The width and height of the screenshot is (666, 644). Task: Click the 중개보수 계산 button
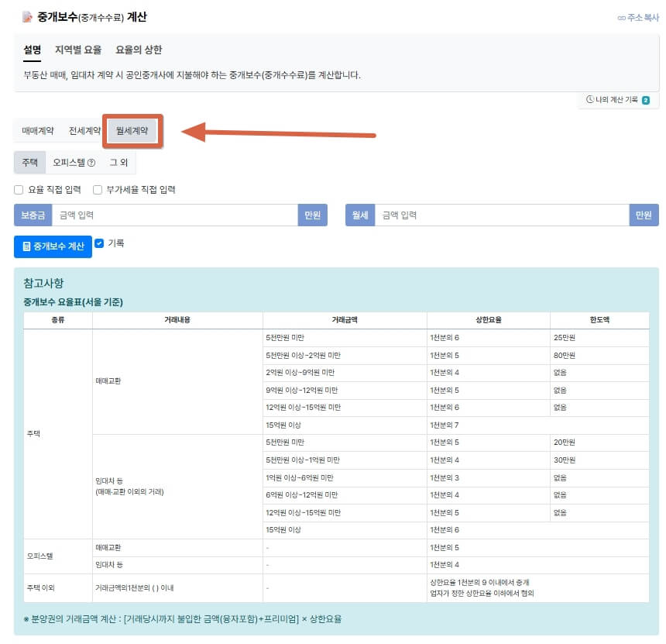[53, 246]
